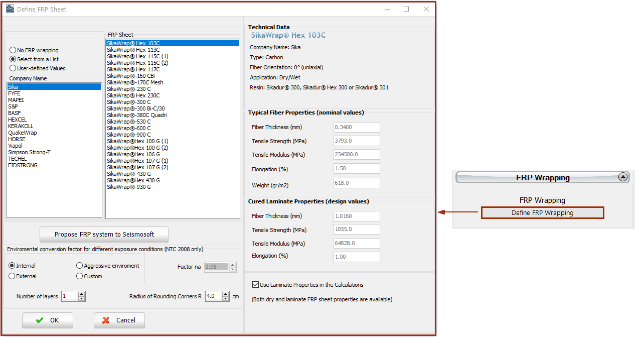Click the Seismosoft app icon in title bar
This screenshot has height=339, width=644.
click(10, 9)
